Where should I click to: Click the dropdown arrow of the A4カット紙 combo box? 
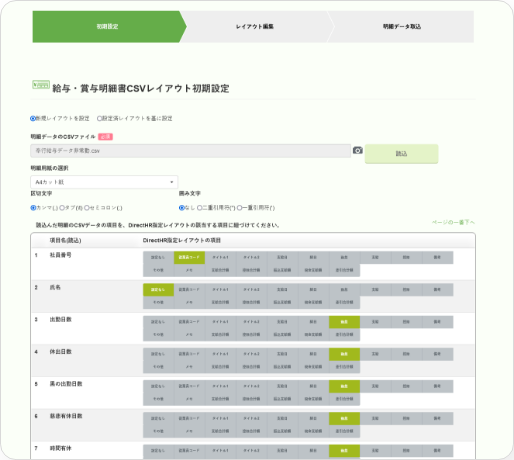point(172,182)
